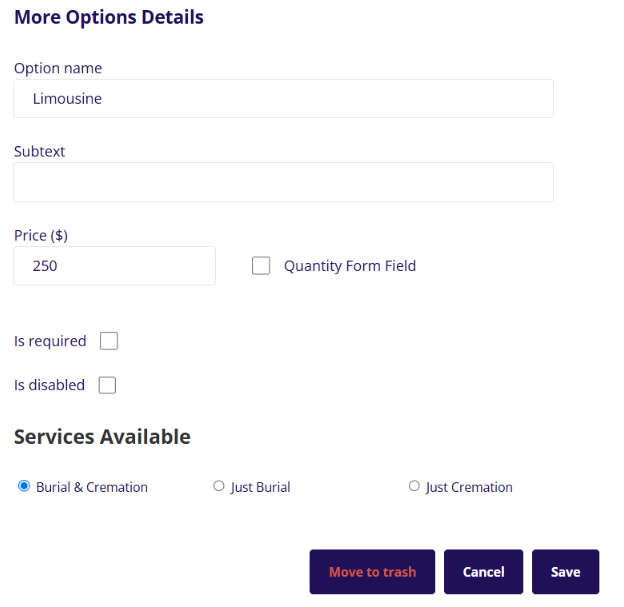Click the 'Is disabled' label text

49,385
